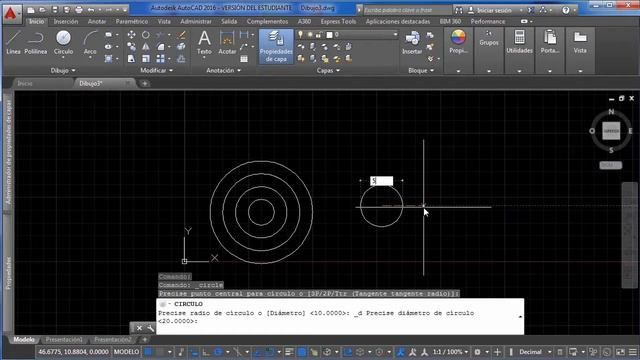Click the Acotar dimension tool
The width and height of the screenshot is (640, 360).
227,43
